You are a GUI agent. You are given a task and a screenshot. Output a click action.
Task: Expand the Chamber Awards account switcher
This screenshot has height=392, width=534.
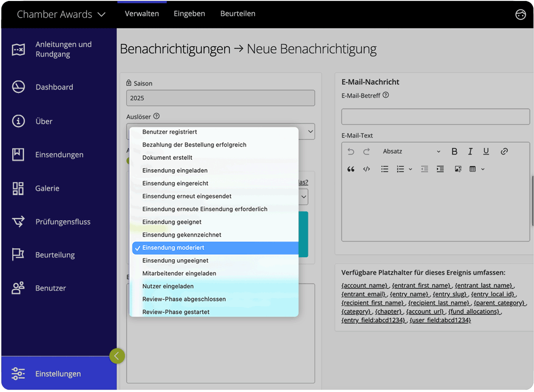[x=61, y=14]
